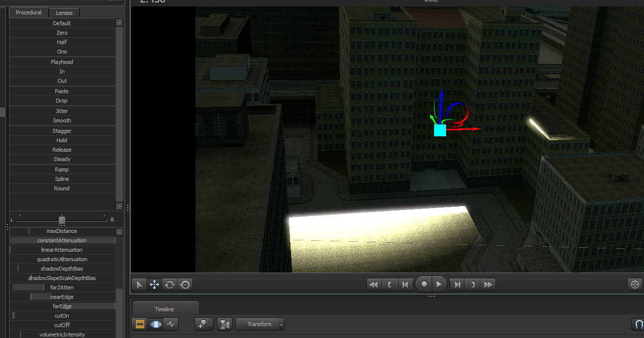Switch to the Motion Editor mode
Screen dimensions: 644x338
[155, 325]
